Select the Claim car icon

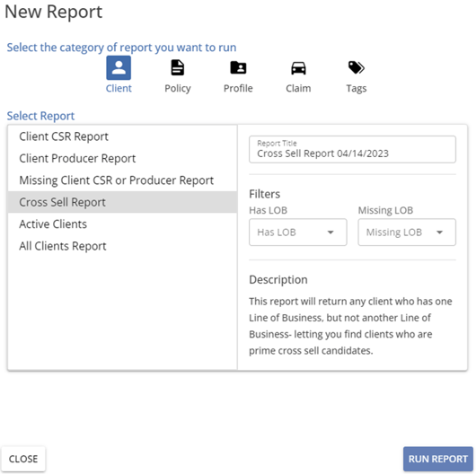pyautogui.click(x=298, y=68)
